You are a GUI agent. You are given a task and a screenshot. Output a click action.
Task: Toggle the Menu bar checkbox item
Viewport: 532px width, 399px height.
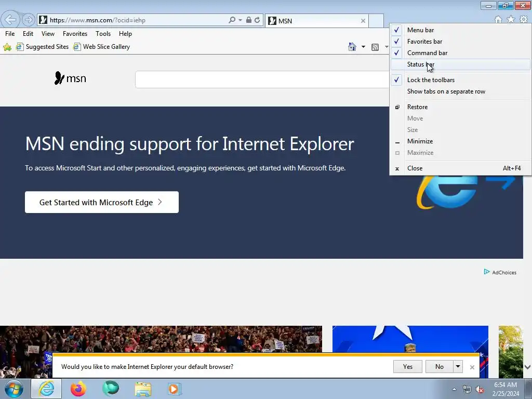tap(460, 30)
